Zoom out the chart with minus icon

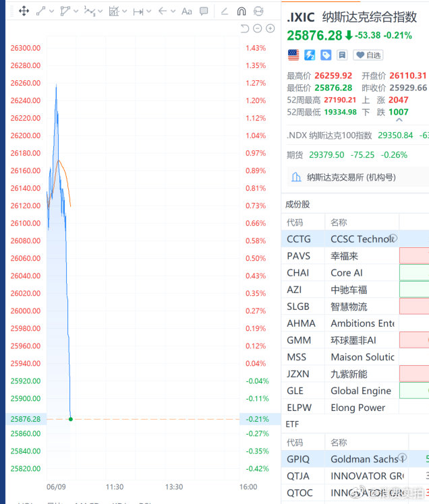point(258,28)
